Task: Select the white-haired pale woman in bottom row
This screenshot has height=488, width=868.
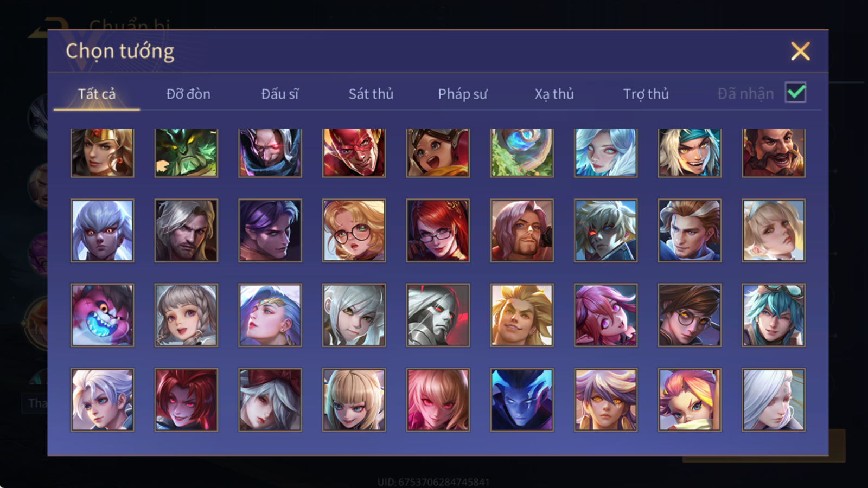Action: 774,400
